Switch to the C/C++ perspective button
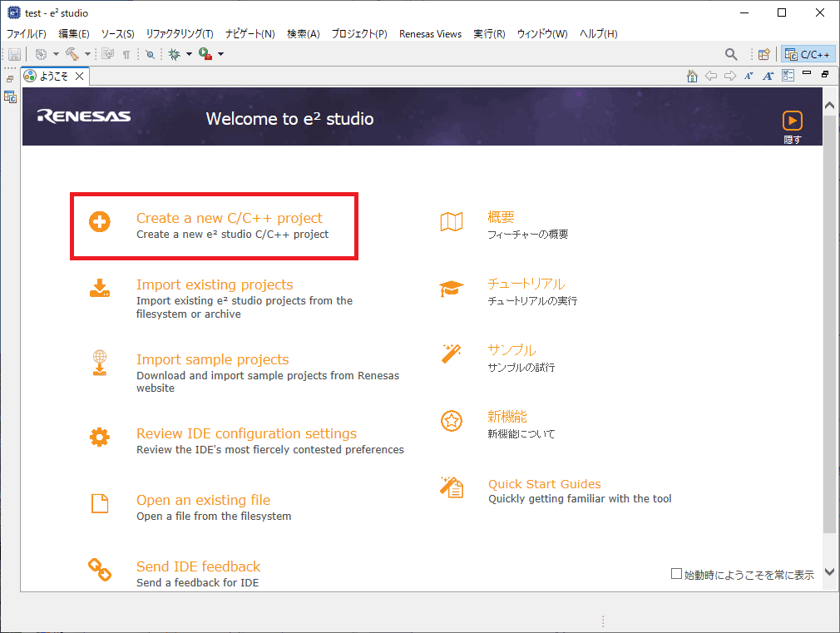This screenshot has height=633, width=840. (808, 54)
